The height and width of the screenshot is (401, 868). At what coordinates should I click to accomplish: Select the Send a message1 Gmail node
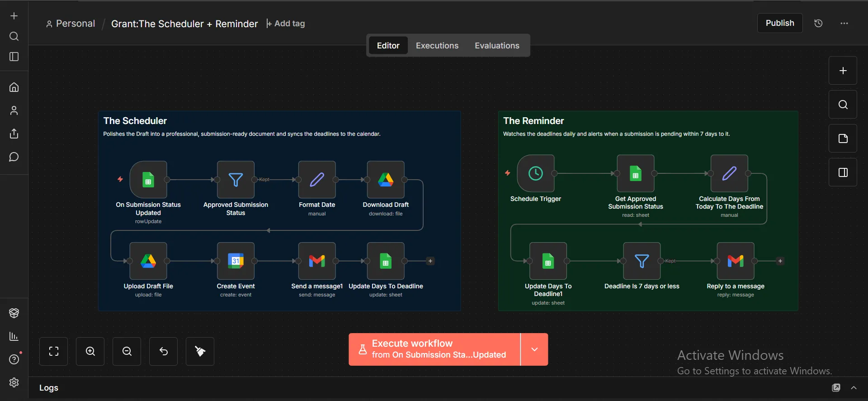tap(317, 261)
